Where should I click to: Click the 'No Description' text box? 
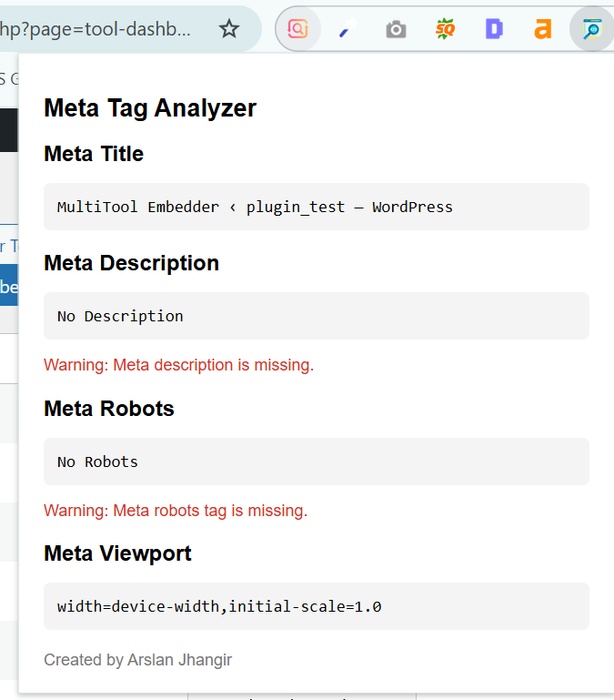pyautogui.click(x=316, y=316)
